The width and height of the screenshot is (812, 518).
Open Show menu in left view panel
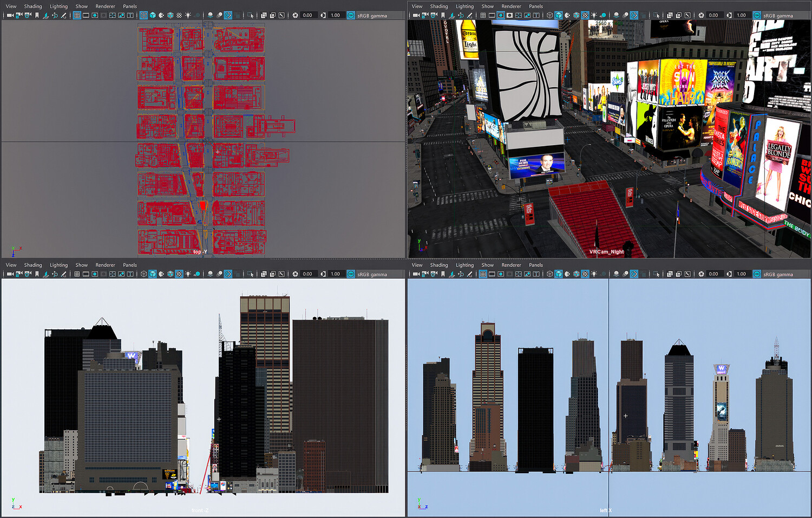click(488, 265)
